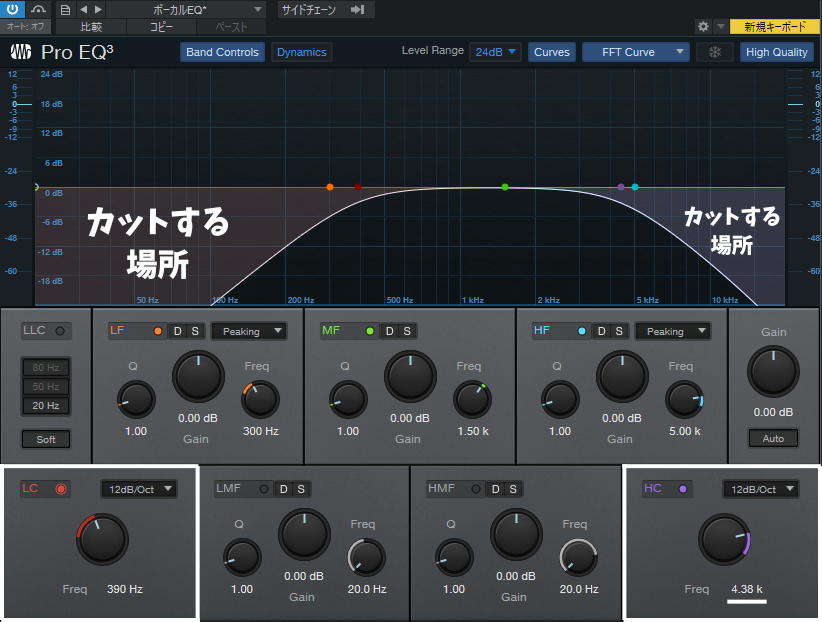Image resolution: width=822 pixels, height=622 pixels.
Task: Go to previous preset with left arrow
Action: tap(83, 9)
